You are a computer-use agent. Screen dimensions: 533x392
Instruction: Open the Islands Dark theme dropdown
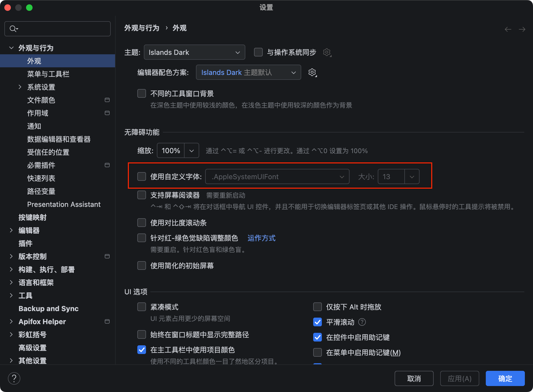pyautogui.click(x=194, y=52)
